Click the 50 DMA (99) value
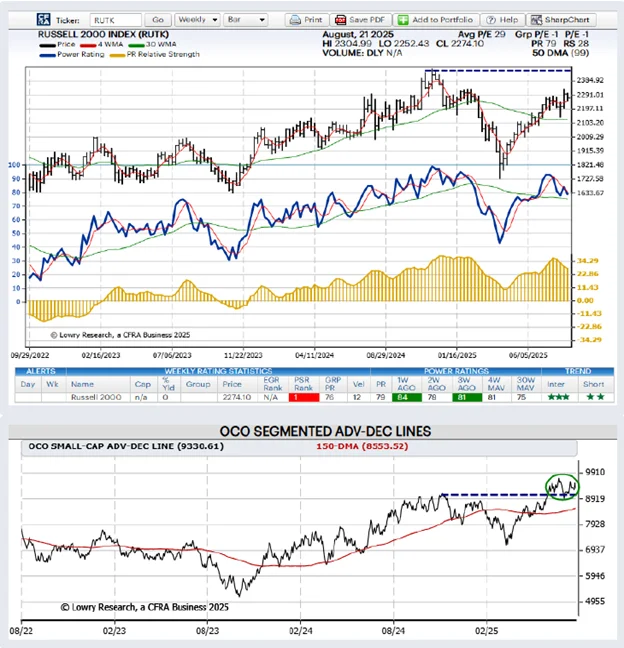The image size is (624, 648). (x=560, y=53)
